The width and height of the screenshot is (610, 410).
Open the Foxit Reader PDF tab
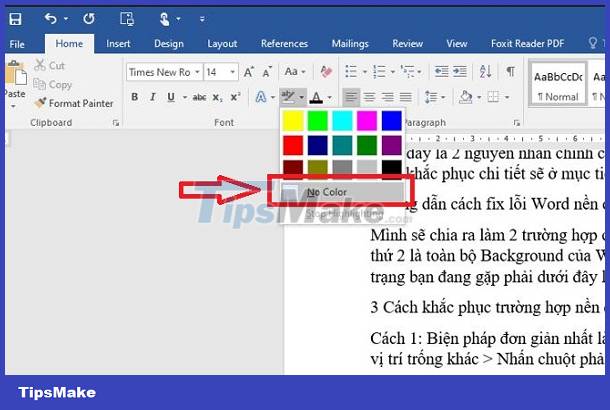tap(527, 44)
